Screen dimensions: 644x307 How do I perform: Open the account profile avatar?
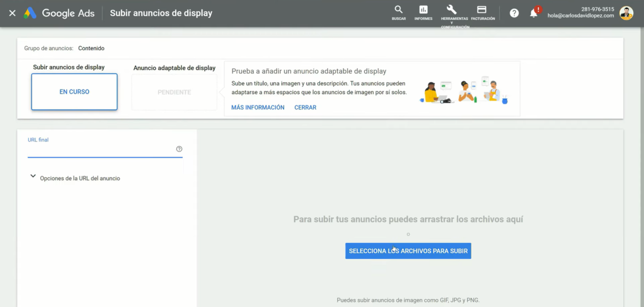(x=626, y=13)
